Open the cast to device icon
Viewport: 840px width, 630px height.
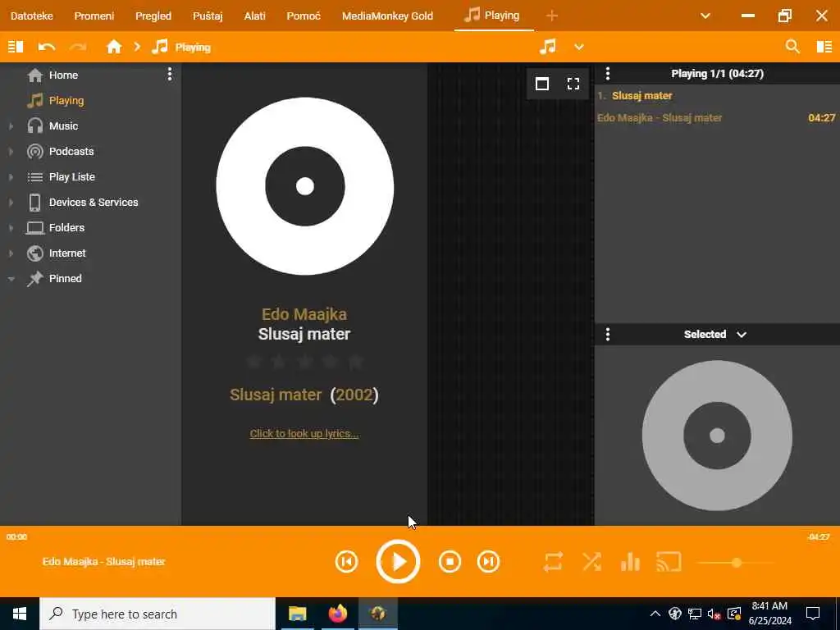[x=669, y=562]
